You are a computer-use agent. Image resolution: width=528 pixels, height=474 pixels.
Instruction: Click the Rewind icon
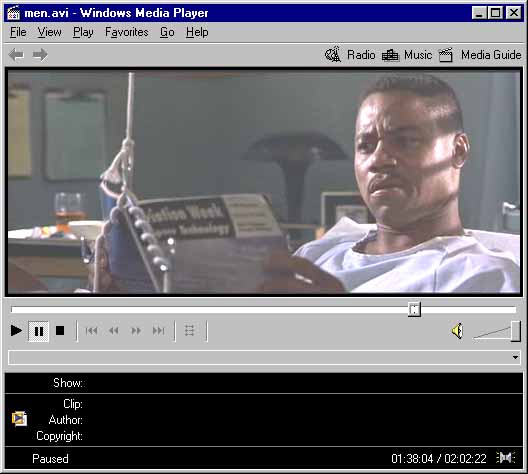(114, 331)
